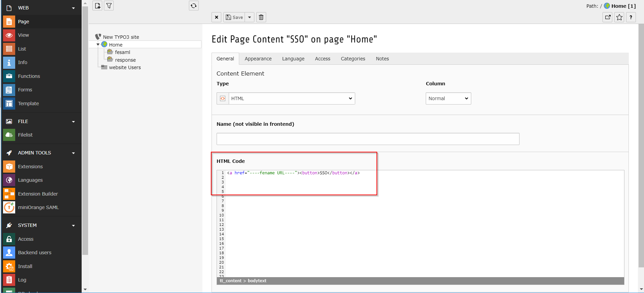Open the Save options dropdown arrow
Viewport: 644px width, 293px height.
coord(250,17)
